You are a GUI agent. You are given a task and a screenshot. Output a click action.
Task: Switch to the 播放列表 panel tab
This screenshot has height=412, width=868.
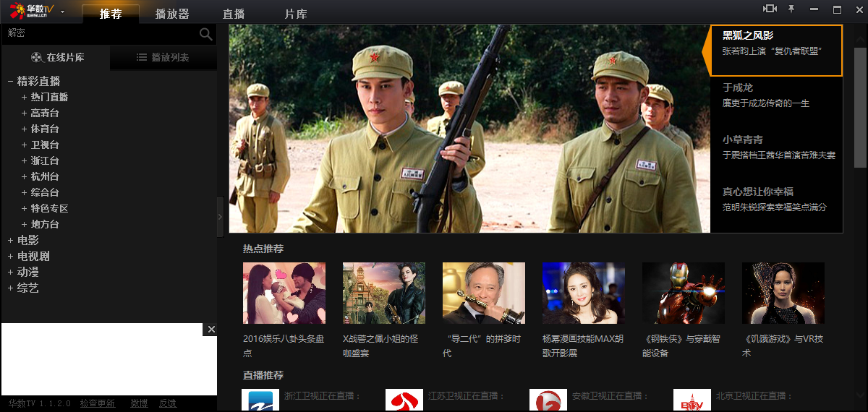click(163, 57)
